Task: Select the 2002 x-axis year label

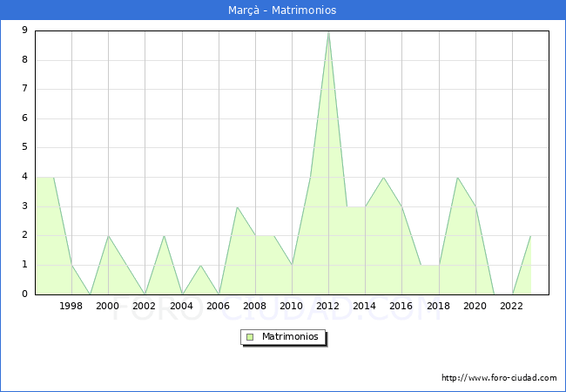Action: [145, 306]
